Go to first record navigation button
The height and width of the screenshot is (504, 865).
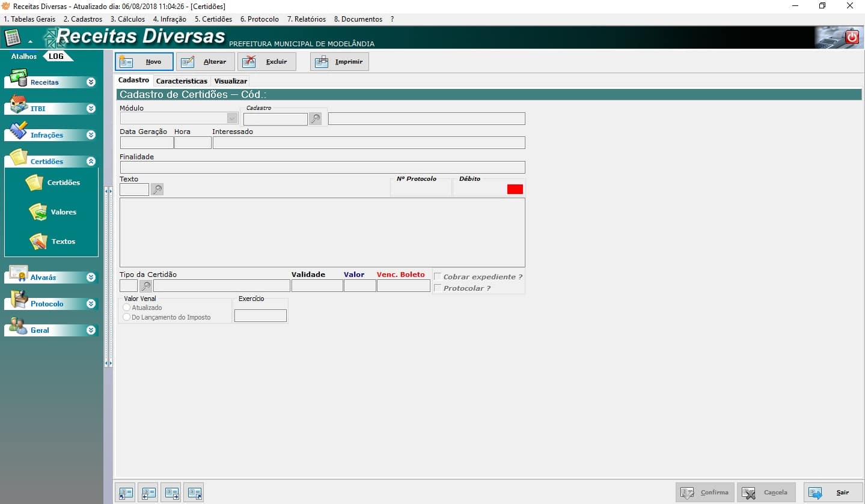point(124,493)
